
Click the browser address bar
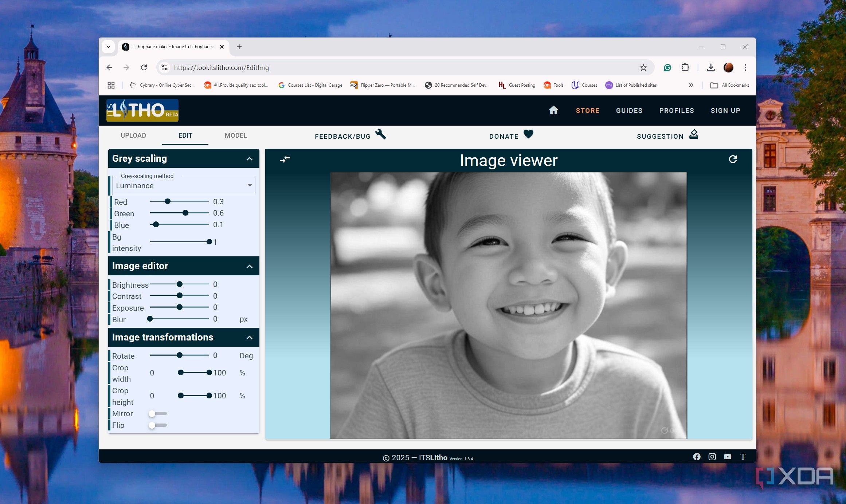point(404,67)
